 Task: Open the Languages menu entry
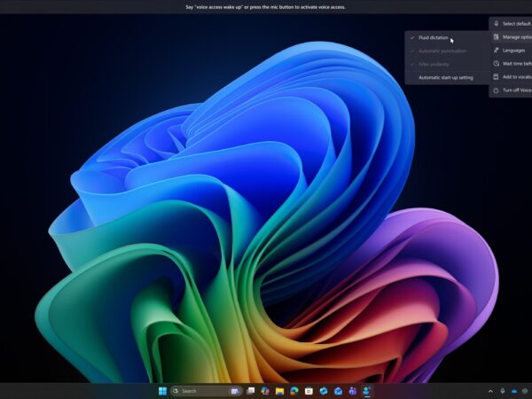click(512, 51)
